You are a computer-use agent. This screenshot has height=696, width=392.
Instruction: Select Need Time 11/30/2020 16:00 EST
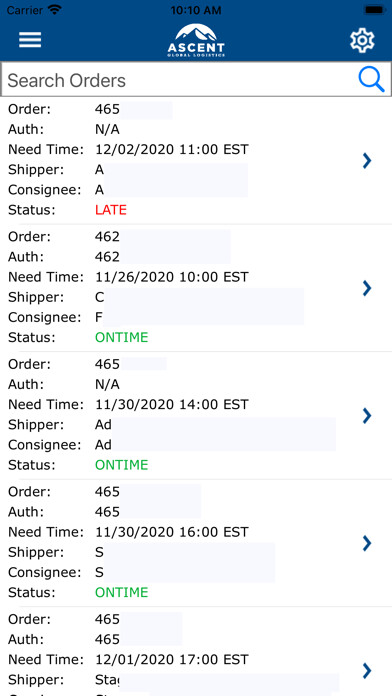[x=172, y=532]
